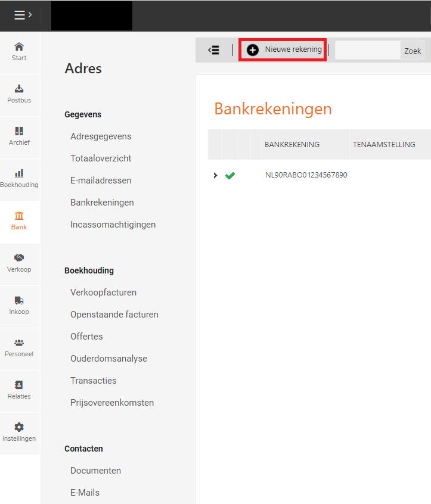431x504 pixels.
Task: Collapse the side panel with list icon
Action: pyautogui.click(x=213, y=51)
